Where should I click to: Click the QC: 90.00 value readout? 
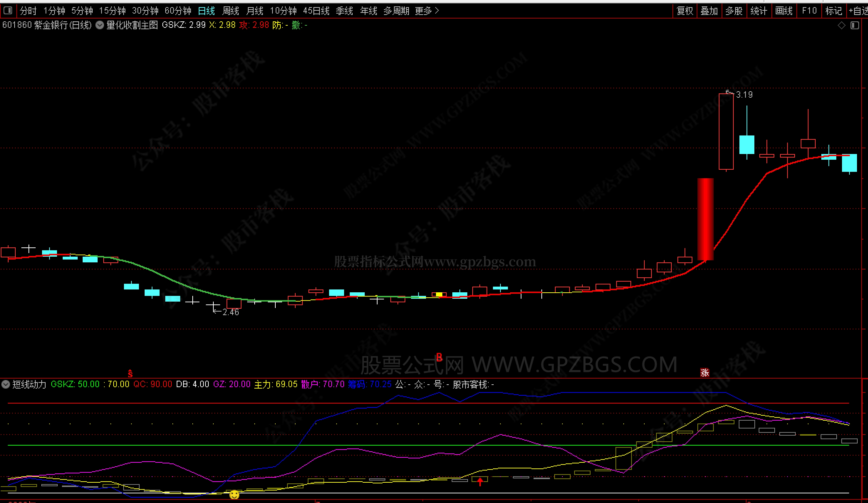tap(153, 384)
